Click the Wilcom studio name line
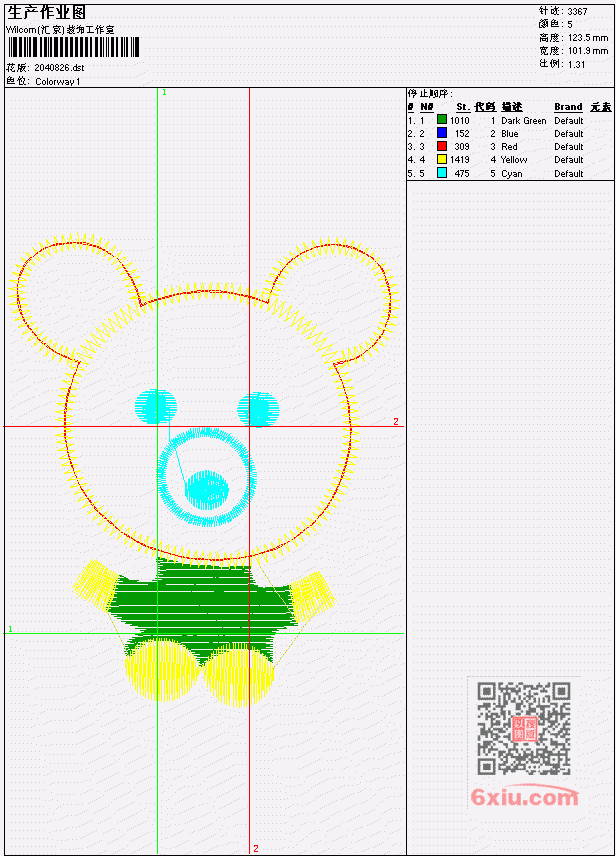This screenshot has height=856, width=616. point(60,30)
